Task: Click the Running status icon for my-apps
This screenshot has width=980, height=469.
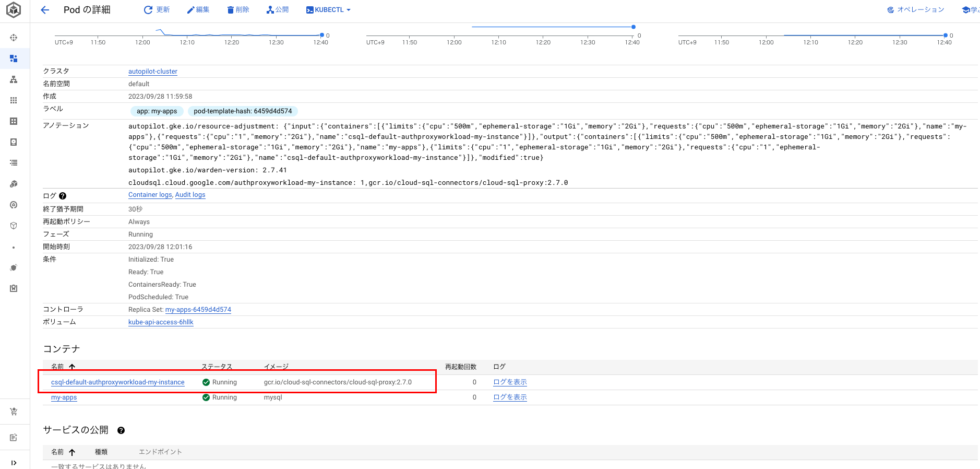Action: click(206, 397)
